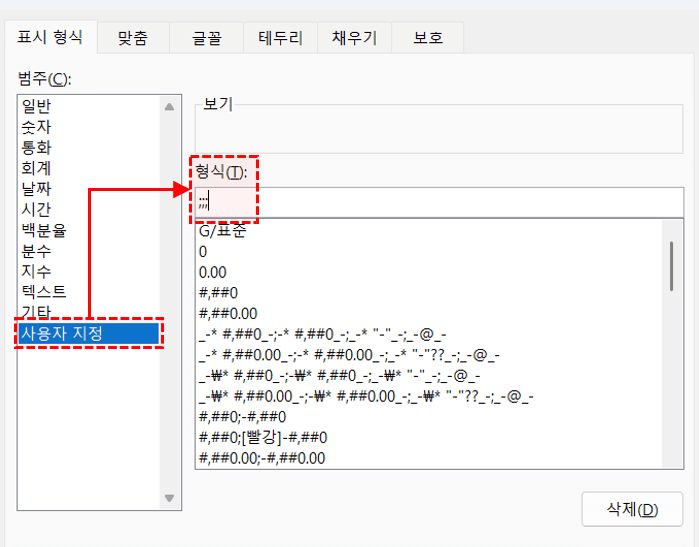This screenshot has width=699, height=547.
Task: Select the 텍스트 category
Action: click(44, 291)
